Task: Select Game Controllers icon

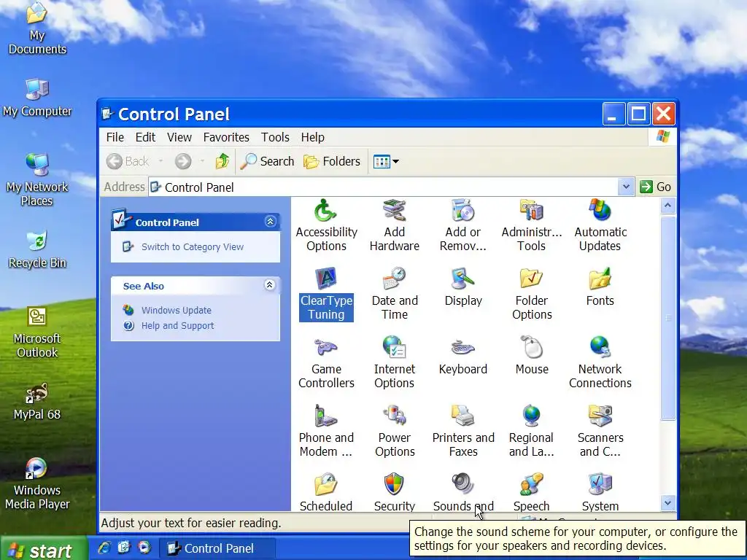Action: (326, 362)
